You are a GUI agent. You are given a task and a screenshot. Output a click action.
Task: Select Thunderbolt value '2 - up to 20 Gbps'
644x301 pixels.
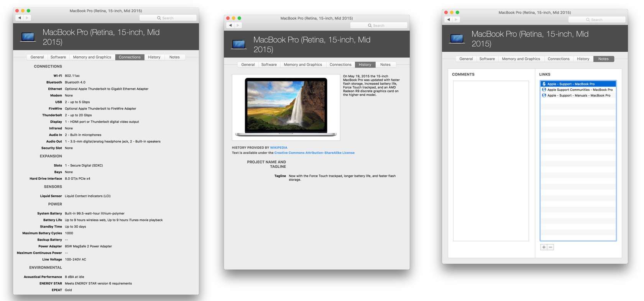pos(78,115)
